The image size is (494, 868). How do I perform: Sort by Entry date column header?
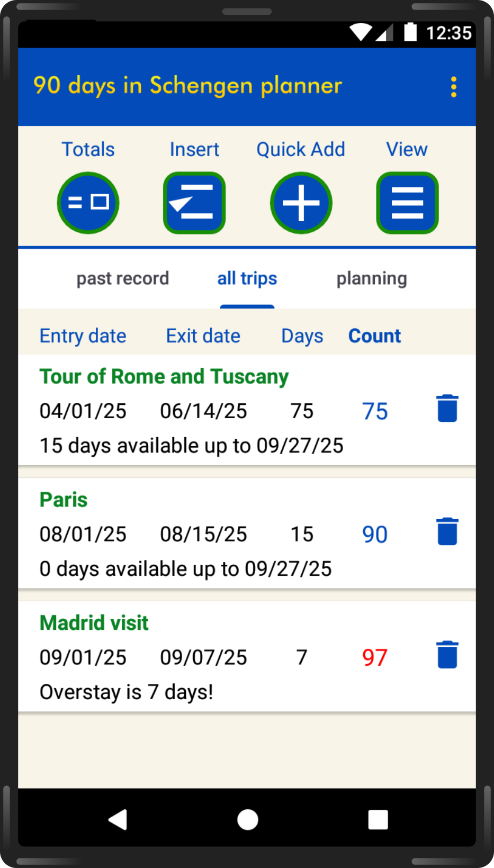(x=83, y=336)
